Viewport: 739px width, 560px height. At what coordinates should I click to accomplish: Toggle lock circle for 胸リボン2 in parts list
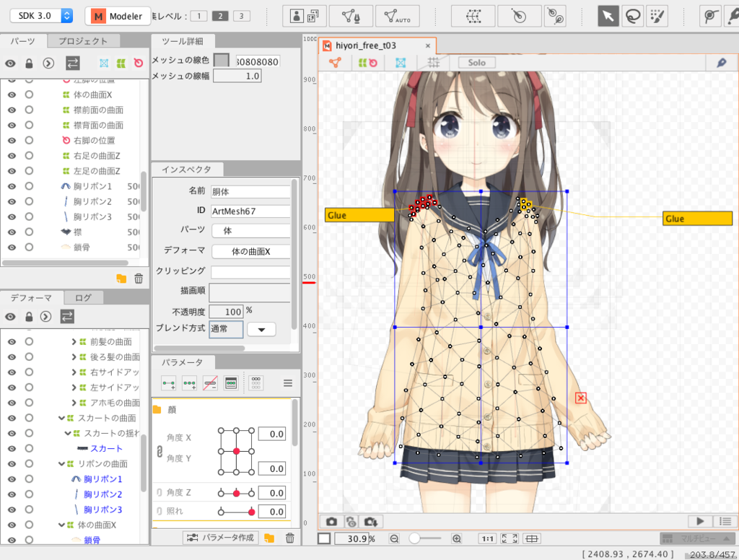point(29,201)
